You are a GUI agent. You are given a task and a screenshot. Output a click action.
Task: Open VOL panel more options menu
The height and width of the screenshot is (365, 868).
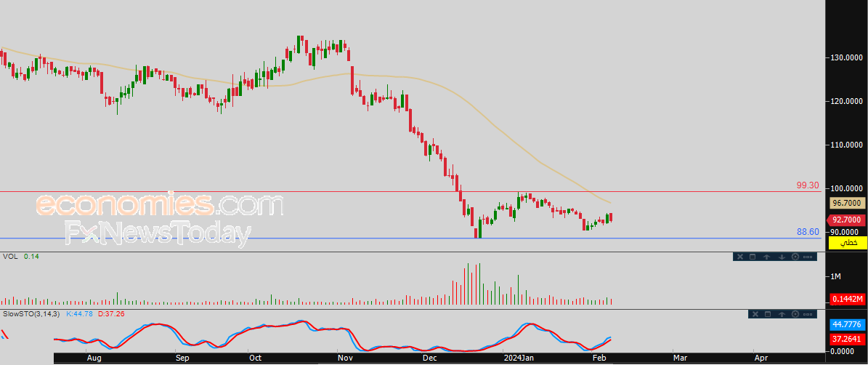click(808, 257)
